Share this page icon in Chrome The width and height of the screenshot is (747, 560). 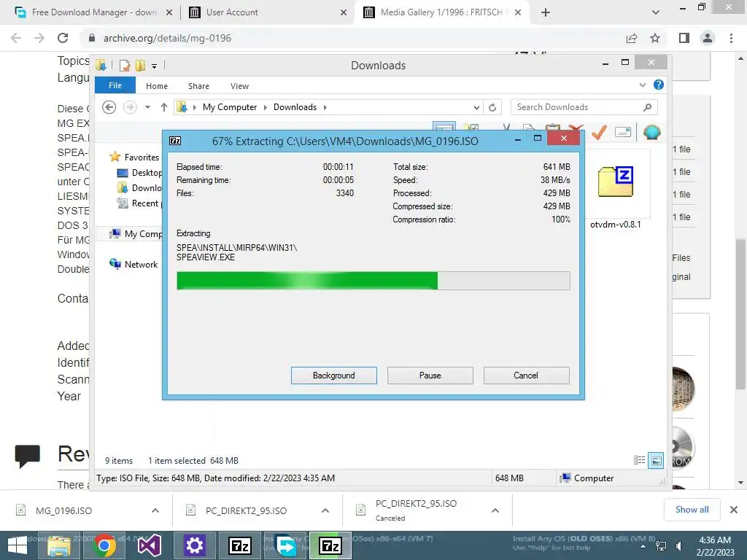[x=632, y=38]
